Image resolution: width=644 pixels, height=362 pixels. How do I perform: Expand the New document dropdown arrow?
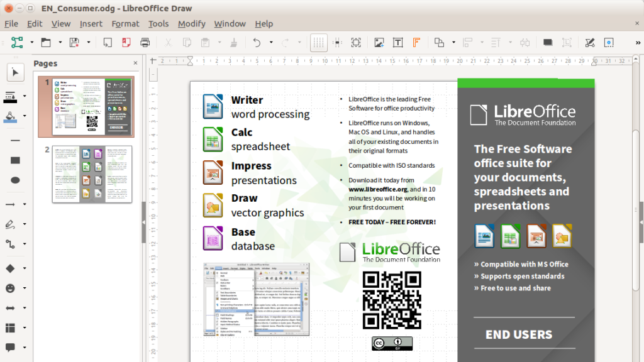[31, 42]
